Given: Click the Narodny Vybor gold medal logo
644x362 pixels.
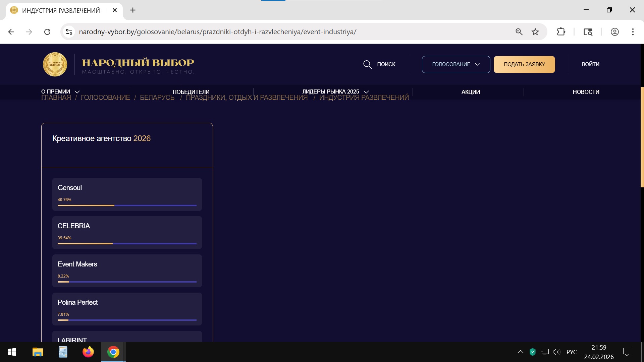Looking at the screenshot, I should [x=55, y=64].
